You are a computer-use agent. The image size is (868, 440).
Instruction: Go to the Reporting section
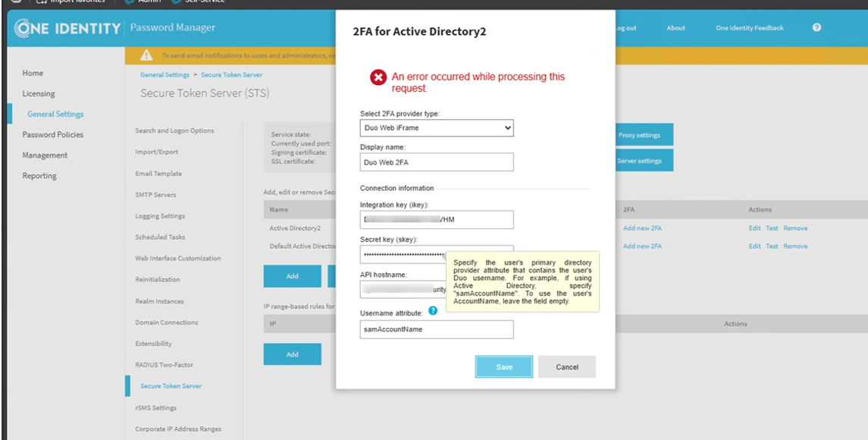pyautogui.click(x=39, y=176)
